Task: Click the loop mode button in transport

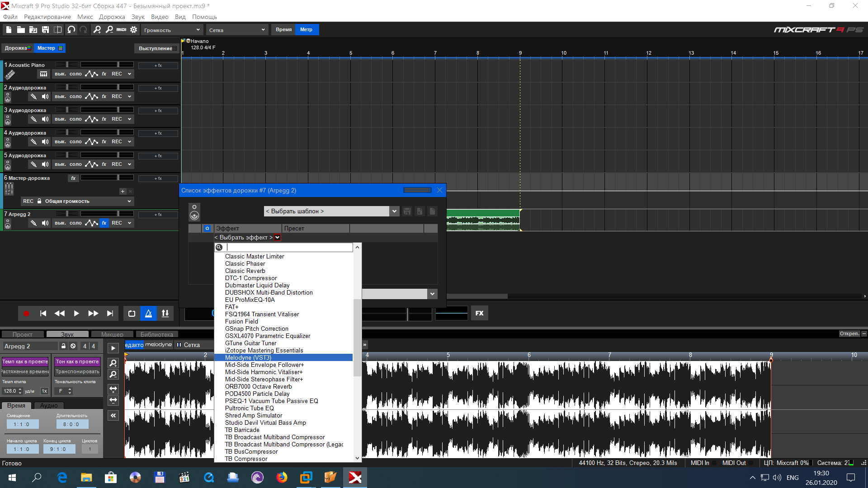Action: click(132, 313)
